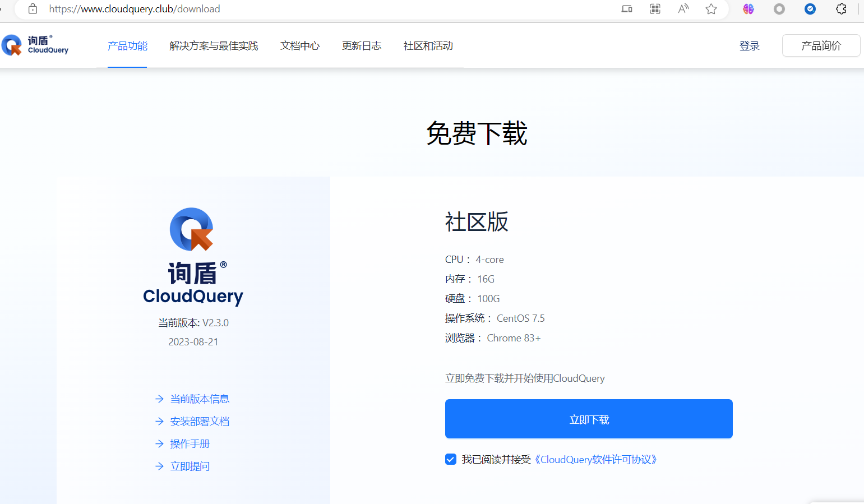864x504 pixels.
Task: Open the brain-shaped extension icon
Action: (749, 9)
